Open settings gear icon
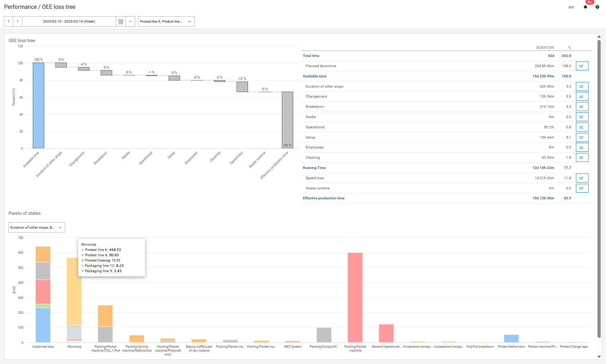Viewport: 606px width, 364px height. pos(597,7)
